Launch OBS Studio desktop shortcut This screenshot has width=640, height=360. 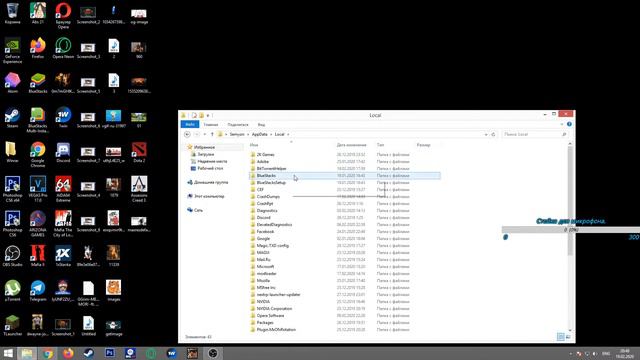(12, 256)
